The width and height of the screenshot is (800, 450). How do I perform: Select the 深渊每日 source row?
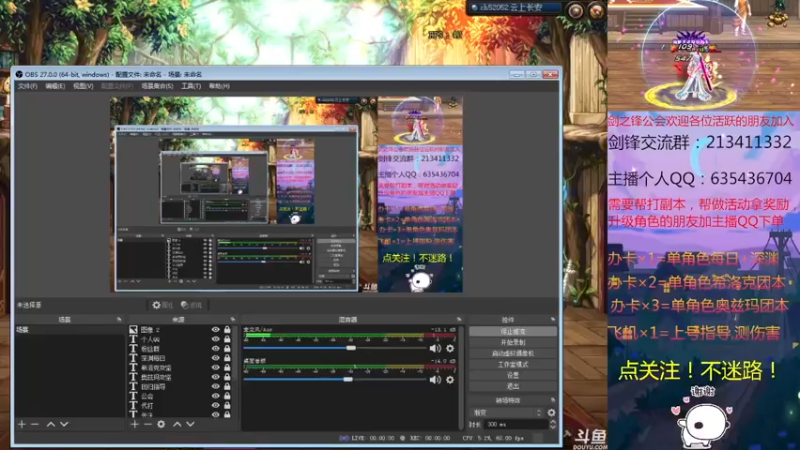(x=180, y=358)
